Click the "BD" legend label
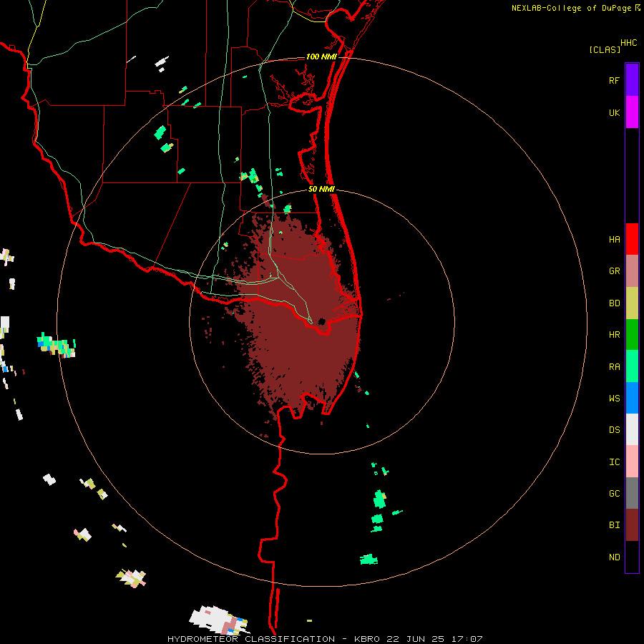This screenshot has height=644, width=644. tap(614, 303)
